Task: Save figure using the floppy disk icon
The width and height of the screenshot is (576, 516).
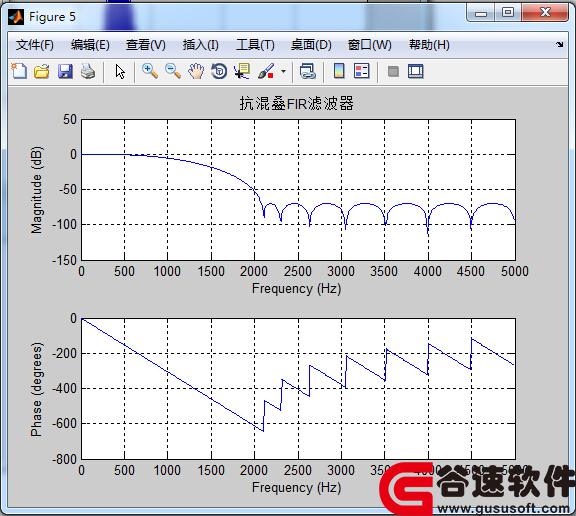Action: click(x=65, y=71)
